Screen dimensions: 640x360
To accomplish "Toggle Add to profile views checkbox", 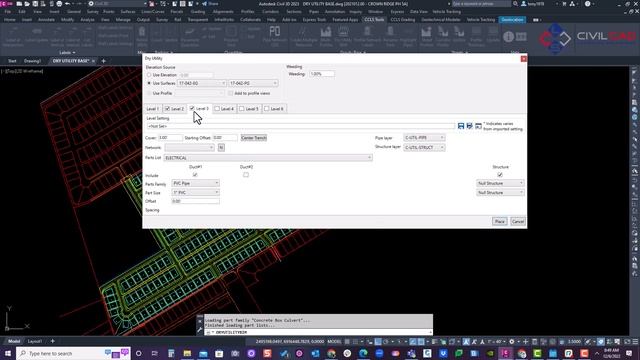I will (231, 93).
